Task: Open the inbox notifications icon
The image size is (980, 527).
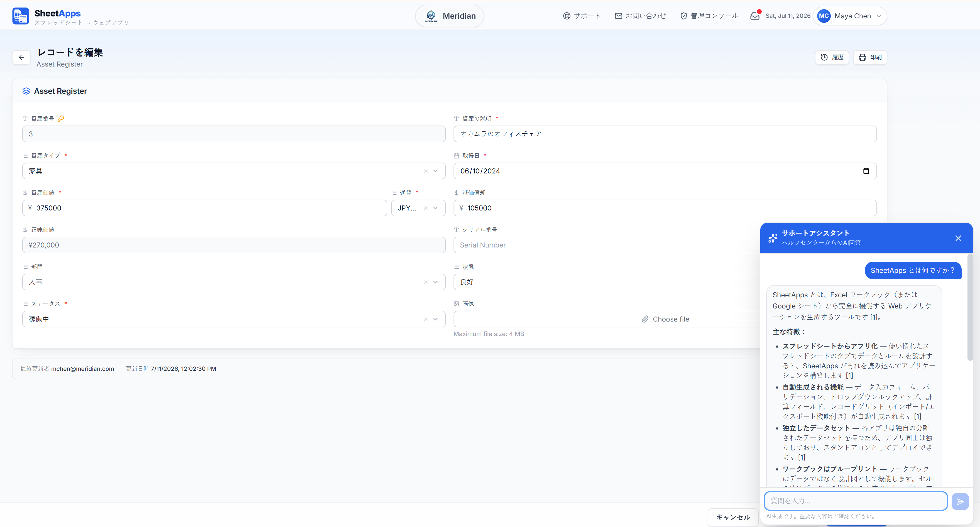Action: pyautogui.click(x=755, y=16)
